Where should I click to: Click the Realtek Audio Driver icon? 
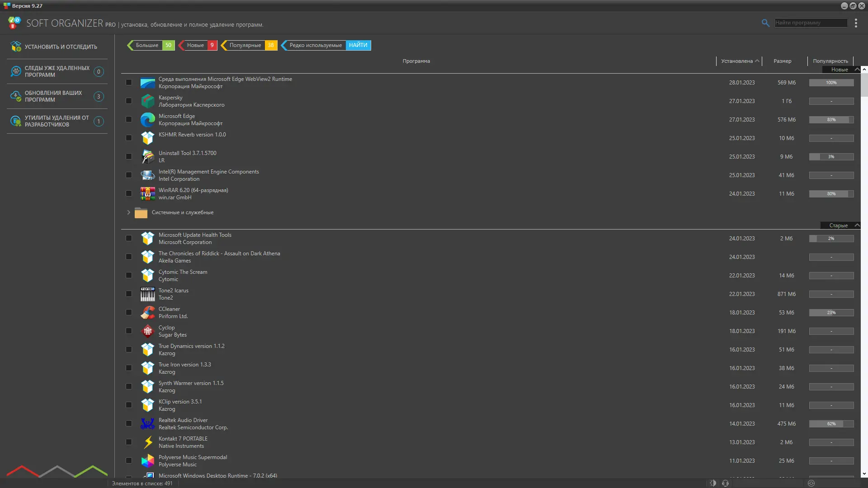point(147,424)
